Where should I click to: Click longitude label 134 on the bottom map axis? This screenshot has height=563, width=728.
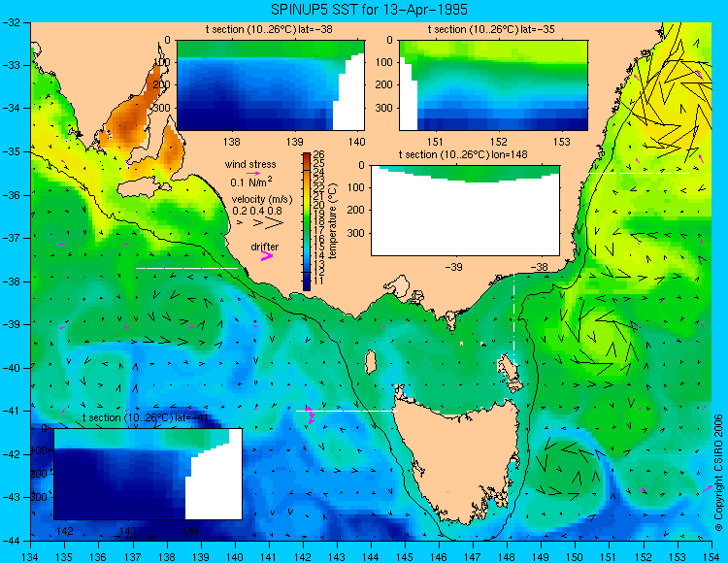point(31,556)
